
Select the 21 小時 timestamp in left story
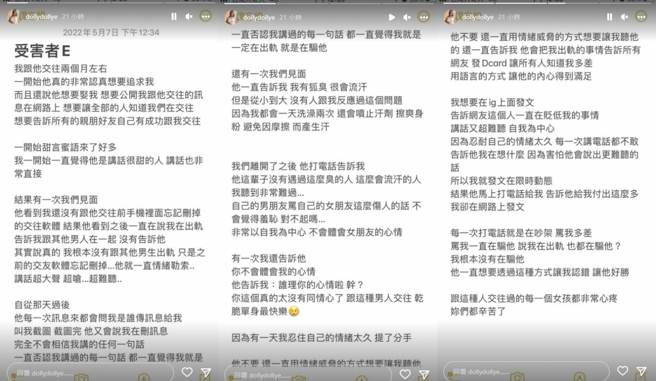point(73,17)
